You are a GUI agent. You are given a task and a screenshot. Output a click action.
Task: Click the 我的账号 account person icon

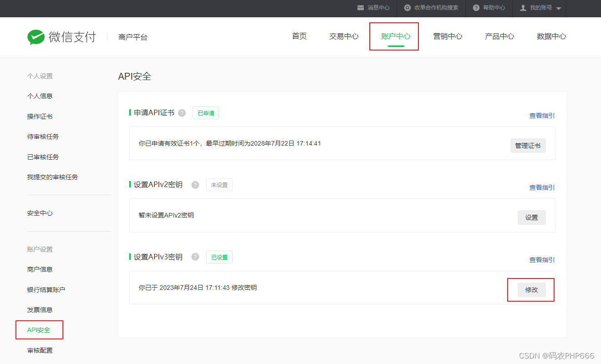pyautogui.click(x=523, y=8)
